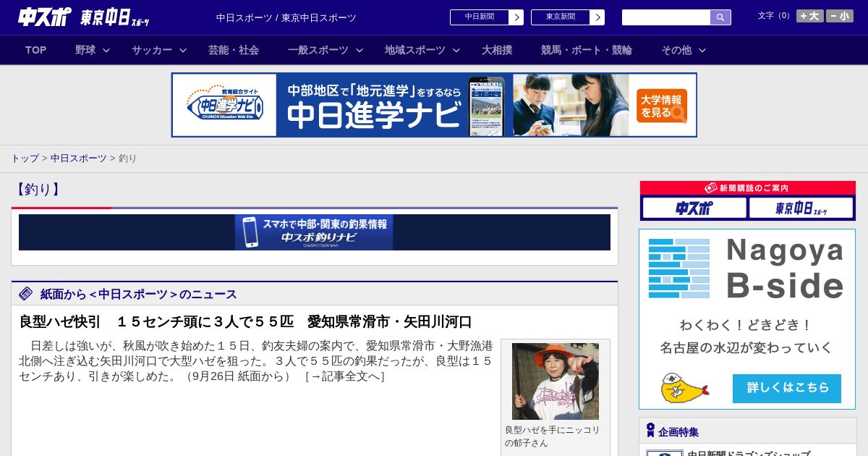The image size is (868, 456).
Task: Click the newspaper icon beside 紙面から heading
Action: pos(26,293)
